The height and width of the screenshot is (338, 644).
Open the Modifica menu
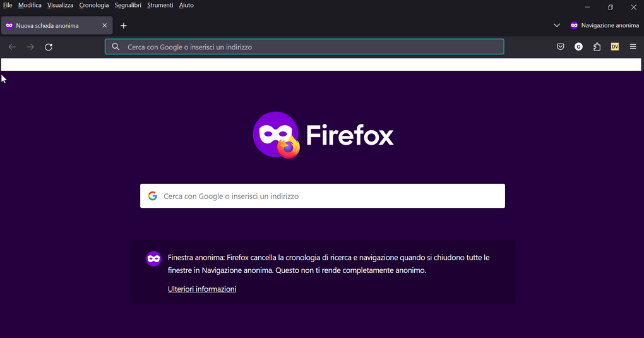click(30, 5)
